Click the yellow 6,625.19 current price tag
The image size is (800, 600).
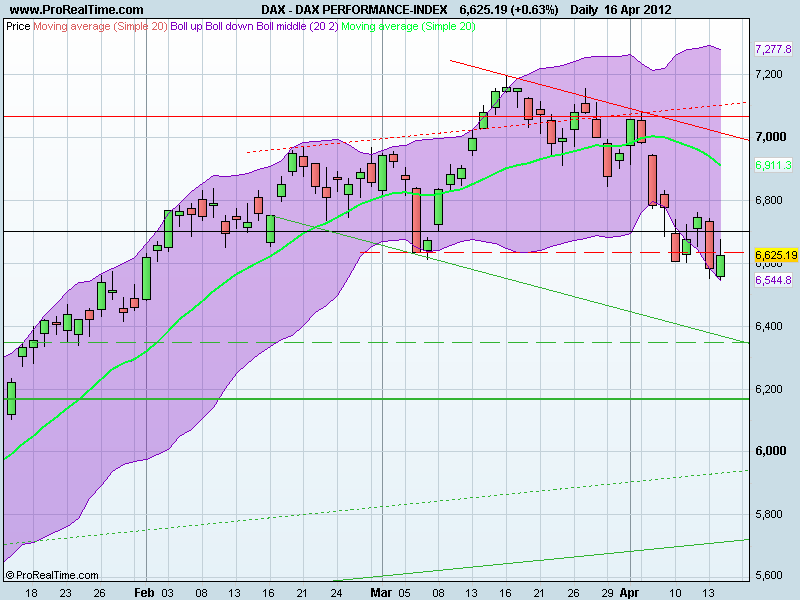pyautogui.click(x=776, y=255)
